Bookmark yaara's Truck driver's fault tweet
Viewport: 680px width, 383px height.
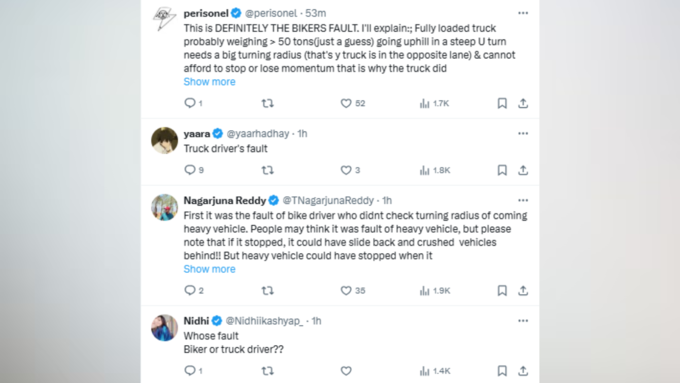[502, 170]
